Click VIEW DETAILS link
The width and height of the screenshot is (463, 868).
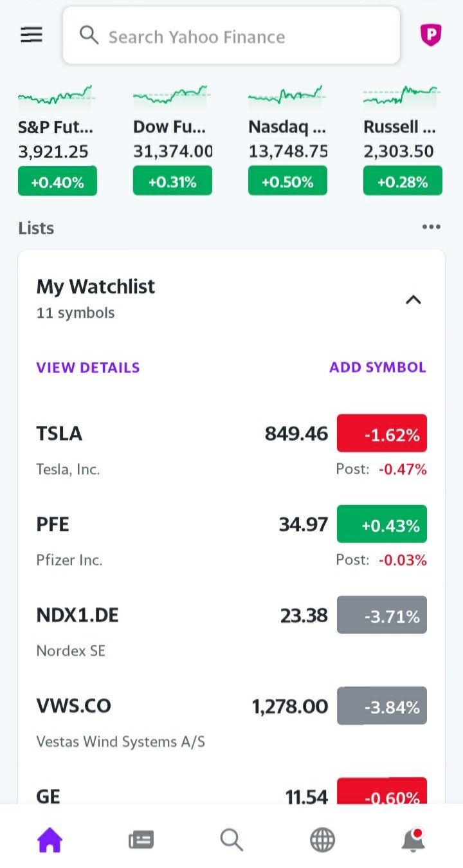click(x=88, y=367)
